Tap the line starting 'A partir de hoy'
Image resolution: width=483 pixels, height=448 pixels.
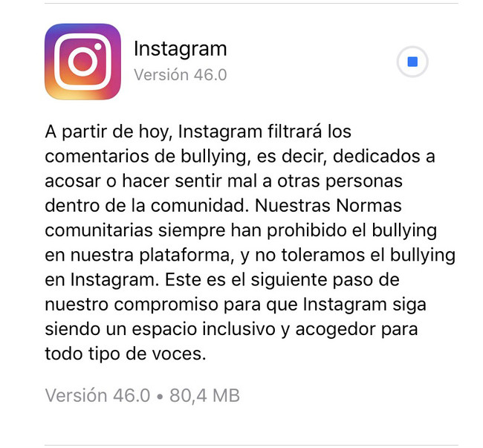tap(198, 132)
